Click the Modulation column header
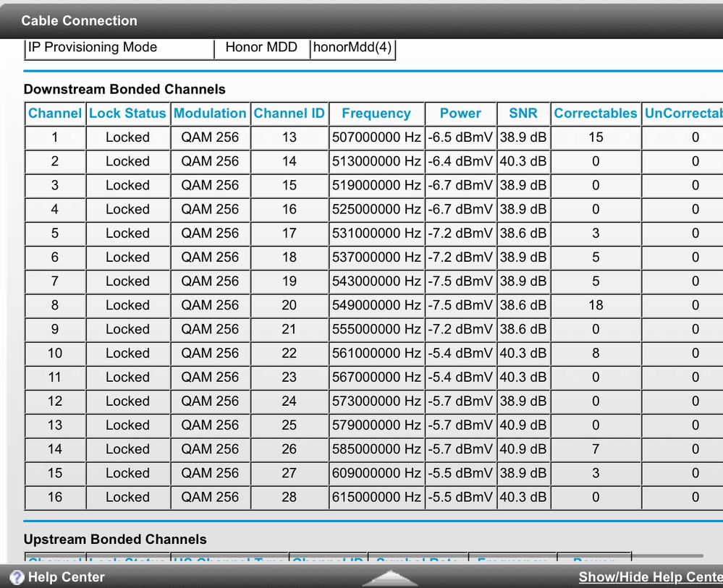 tap(210, 114)
